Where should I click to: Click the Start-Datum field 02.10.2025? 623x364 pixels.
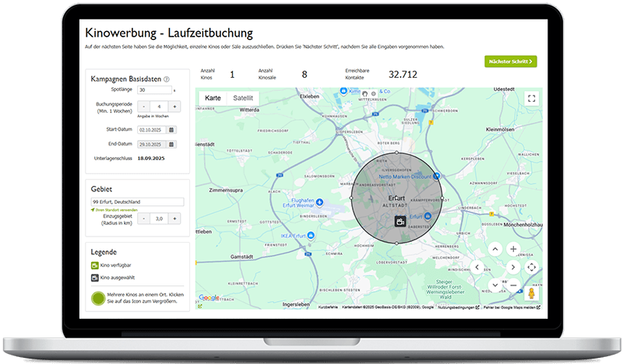point(152,130)
